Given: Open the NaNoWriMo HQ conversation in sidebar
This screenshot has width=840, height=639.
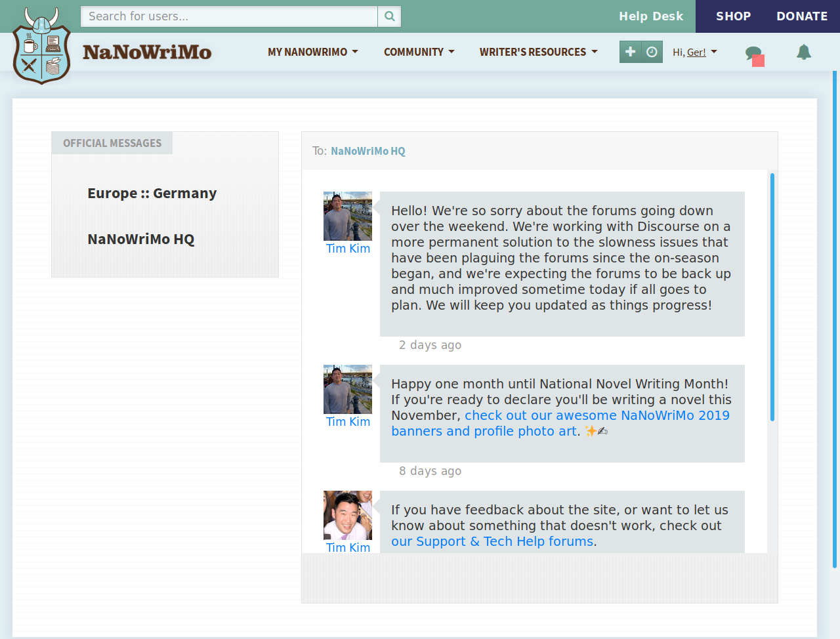Looking at the screenshot, I should tap(141, 239).
